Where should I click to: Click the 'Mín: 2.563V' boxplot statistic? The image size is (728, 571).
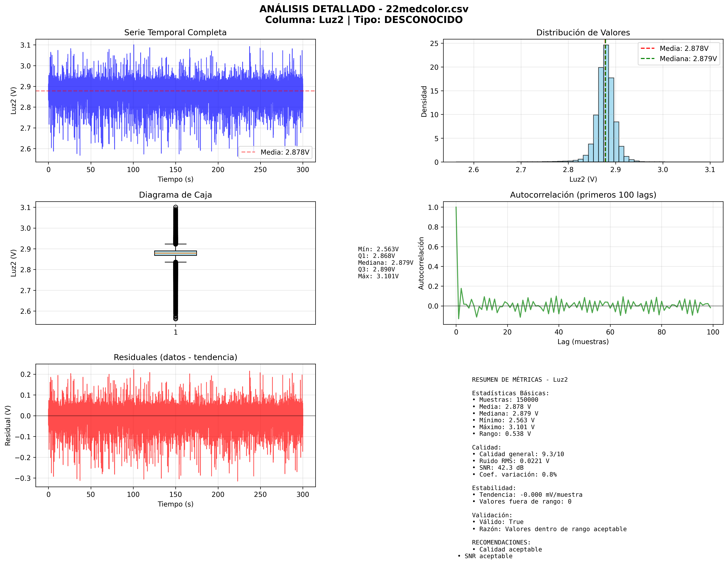378,249
